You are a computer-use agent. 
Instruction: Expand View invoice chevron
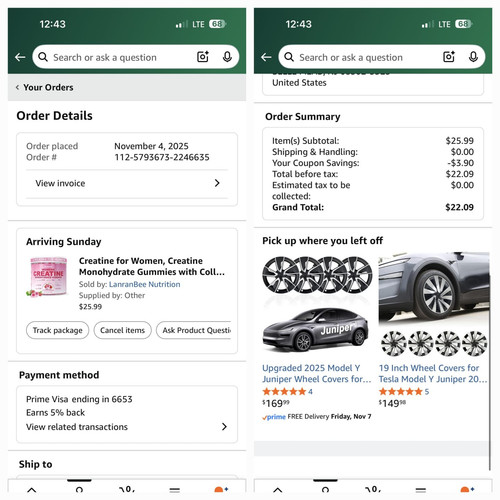[217, 183]
